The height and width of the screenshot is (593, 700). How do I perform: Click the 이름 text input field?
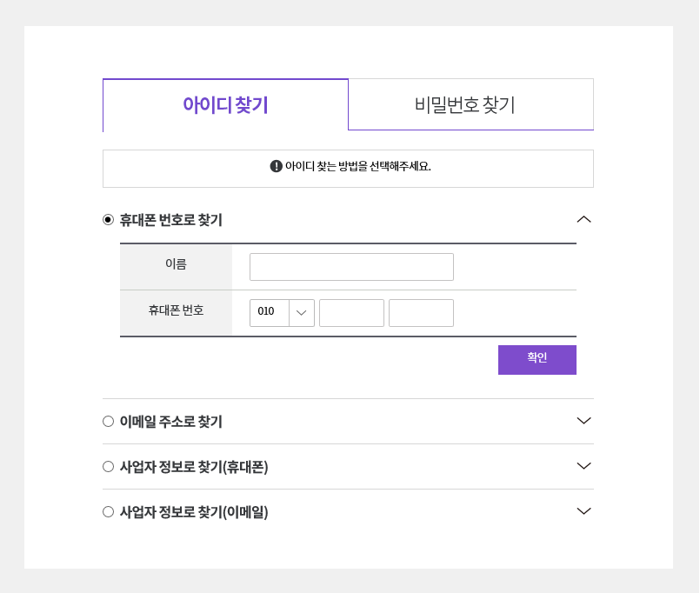pos(351,267)
